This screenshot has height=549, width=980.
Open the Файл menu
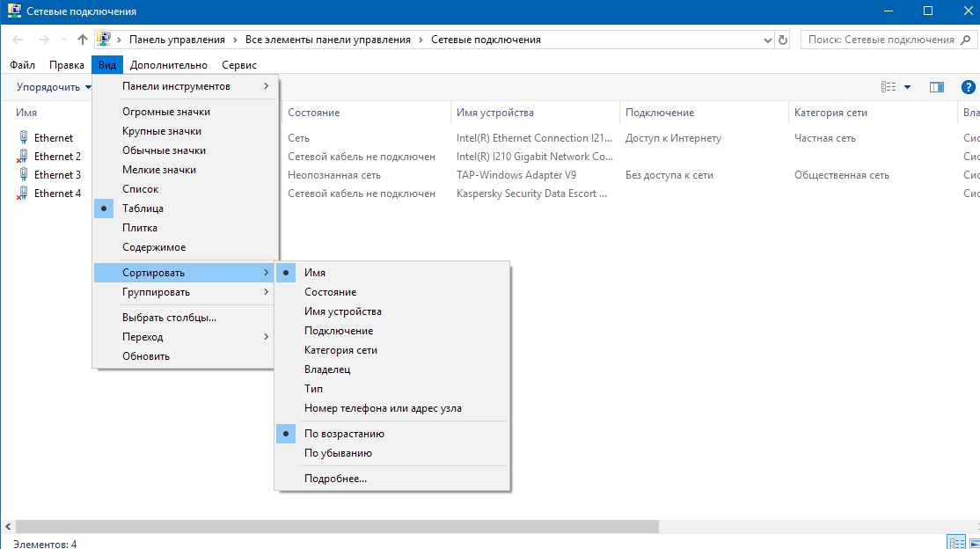coord(23,65)
